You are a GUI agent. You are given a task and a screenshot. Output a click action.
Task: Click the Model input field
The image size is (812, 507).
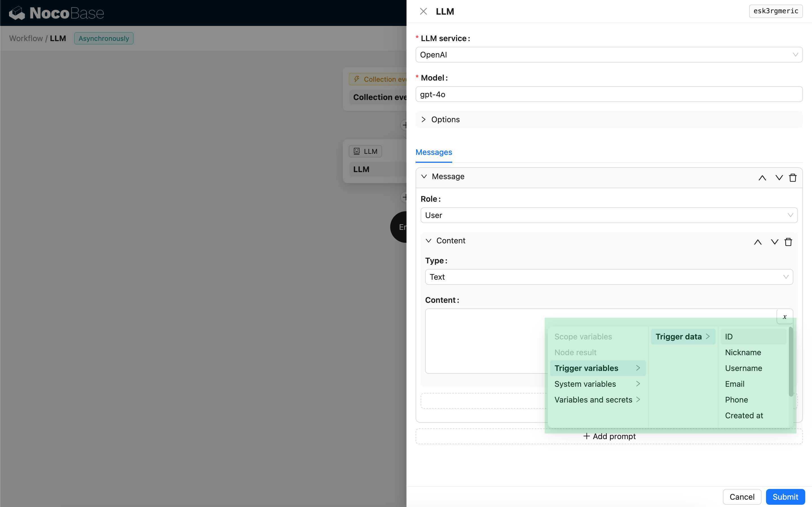pyautogui.click(x=609, y=94)
